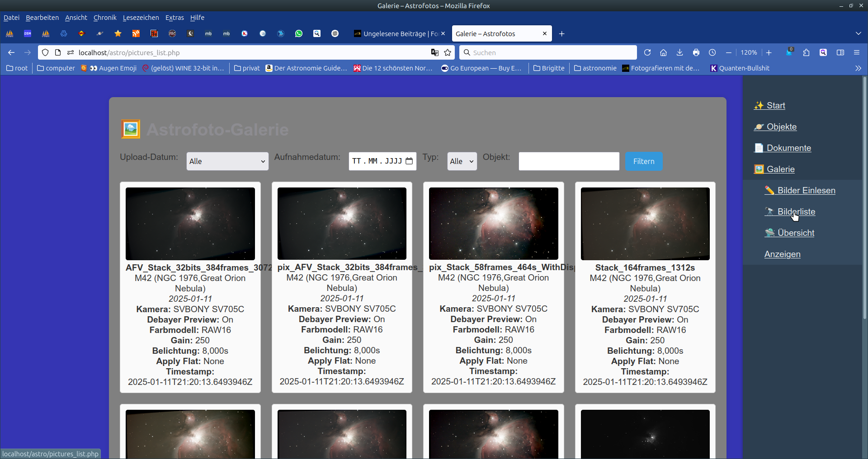Open the ChatGPT pinned tab

coord(335,33)
